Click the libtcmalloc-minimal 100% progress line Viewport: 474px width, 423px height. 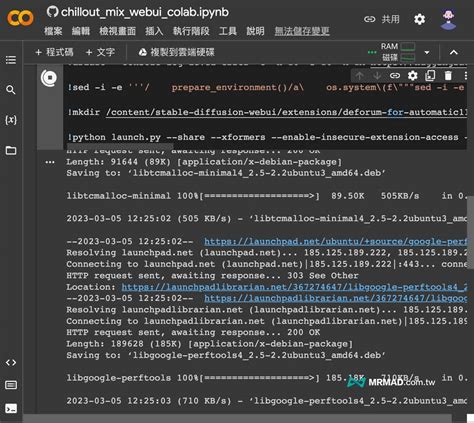(x=266, y=196)
